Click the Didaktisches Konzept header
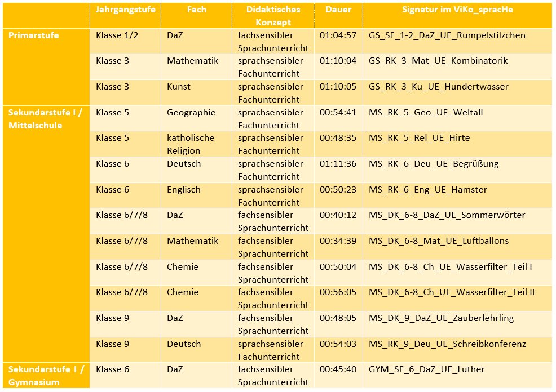 coord(273,16)
